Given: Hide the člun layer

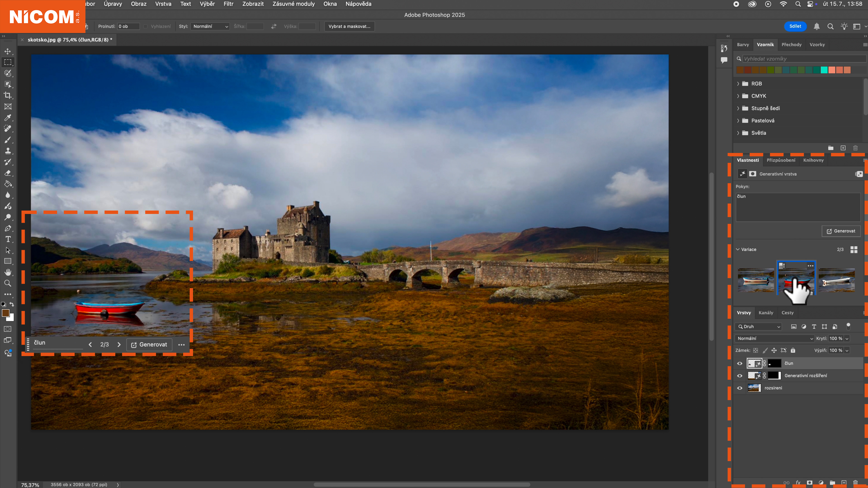Looking at the screenshot, I should 740,363.
